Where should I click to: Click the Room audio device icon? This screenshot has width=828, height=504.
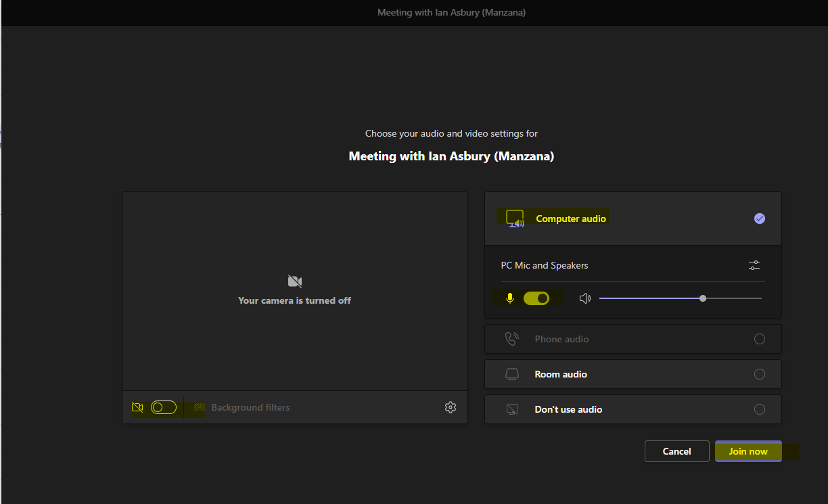pyautogui.click(x=512, y=374)
